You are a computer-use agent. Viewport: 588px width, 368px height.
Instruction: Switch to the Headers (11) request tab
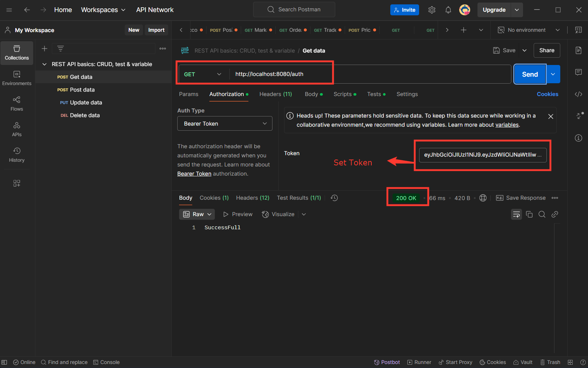[276, 94]
